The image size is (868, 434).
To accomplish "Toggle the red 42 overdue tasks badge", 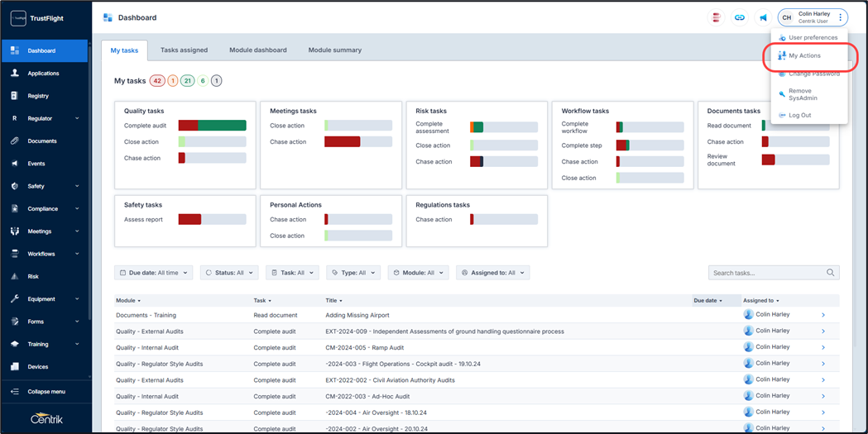I will 157,81.
